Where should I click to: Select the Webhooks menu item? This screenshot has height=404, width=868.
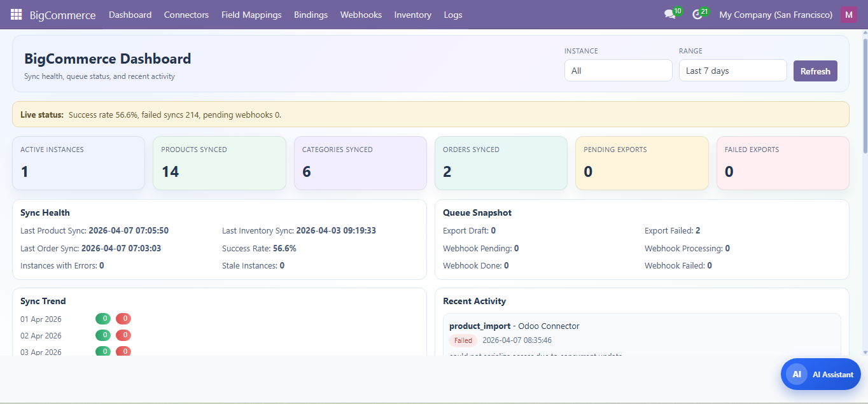[x=361, y=15]
